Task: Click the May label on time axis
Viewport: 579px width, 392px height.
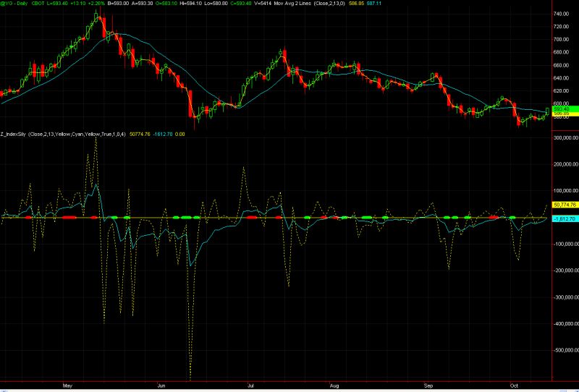Action: pyautogui.click(x=67, y=385)
